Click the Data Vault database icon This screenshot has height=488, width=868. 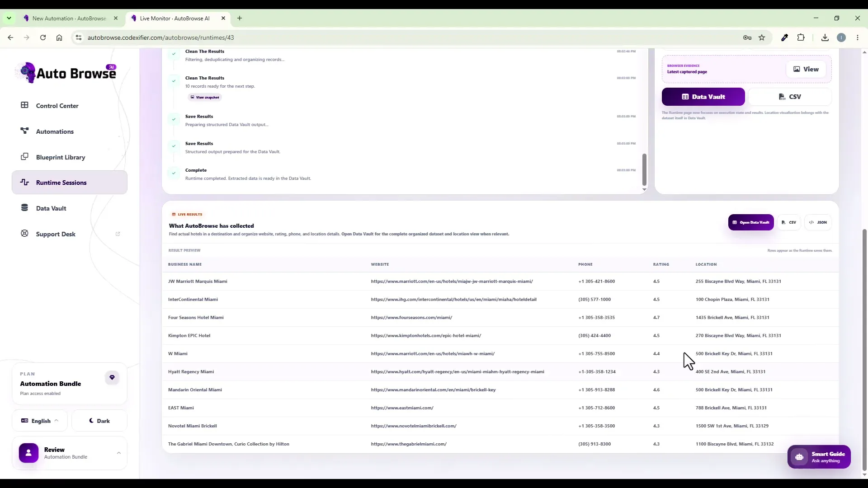click(24, 208)
